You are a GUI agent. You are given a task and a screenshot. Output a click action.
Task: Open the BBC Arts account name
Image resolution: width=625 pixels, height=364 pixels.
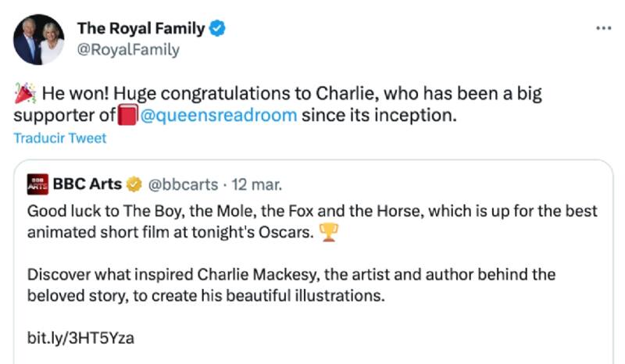(87, 185)
